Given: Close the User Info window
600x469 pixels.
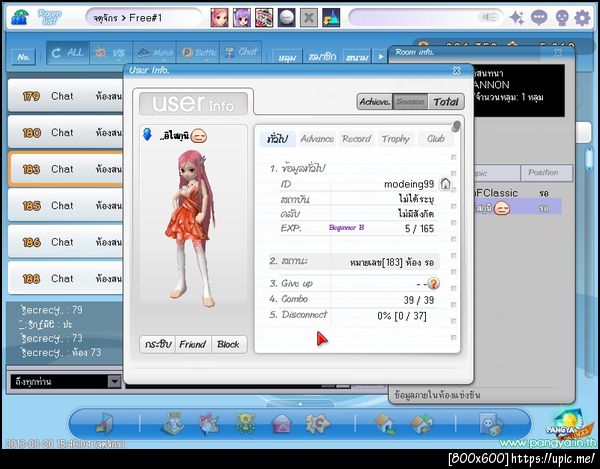Looking at the screenshot, I should click(x=457, y=70).
